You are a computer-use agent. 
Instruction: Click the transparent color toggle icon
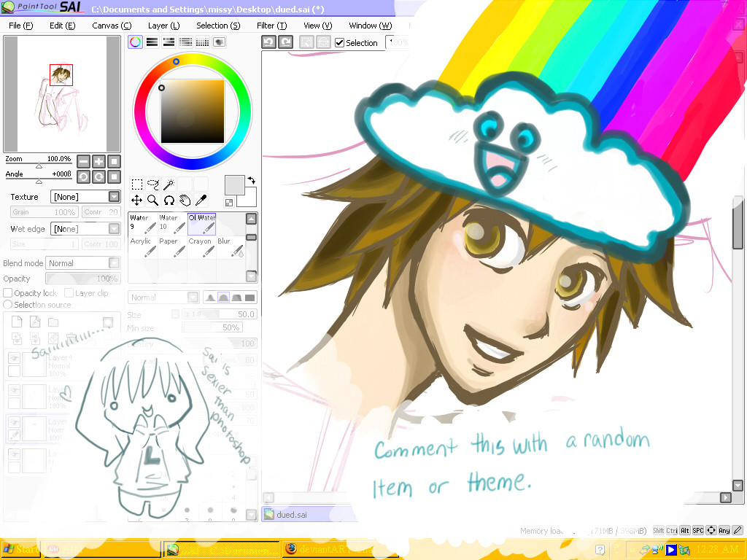click(229, 203)
